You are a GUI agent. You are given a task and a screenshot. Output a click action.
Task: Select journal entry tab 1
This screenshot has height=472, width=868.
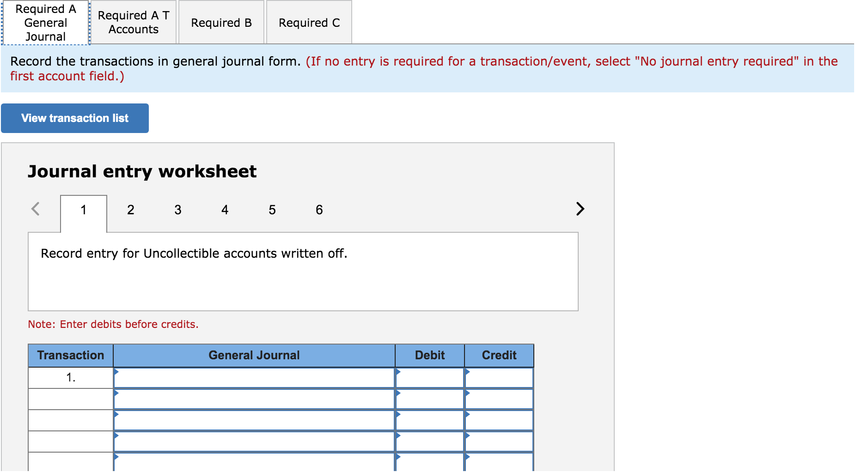[84, 210]
